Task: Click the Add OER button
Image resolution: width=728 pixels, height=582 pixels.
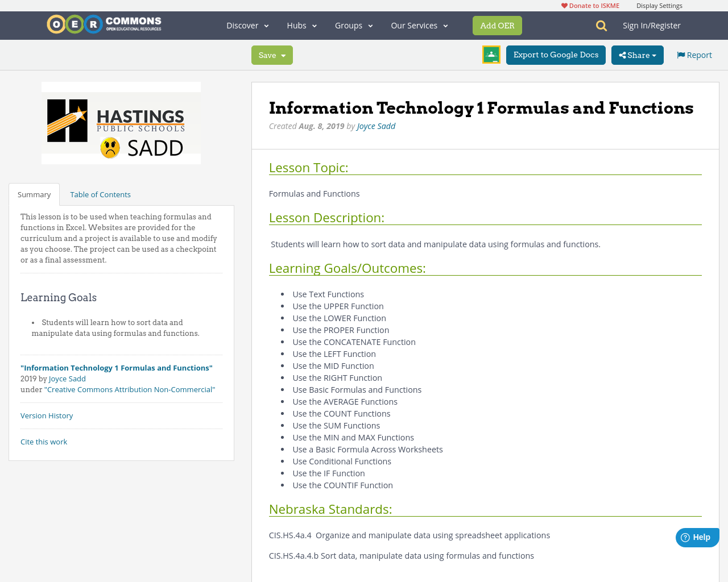Action: (x=497, y=25)
